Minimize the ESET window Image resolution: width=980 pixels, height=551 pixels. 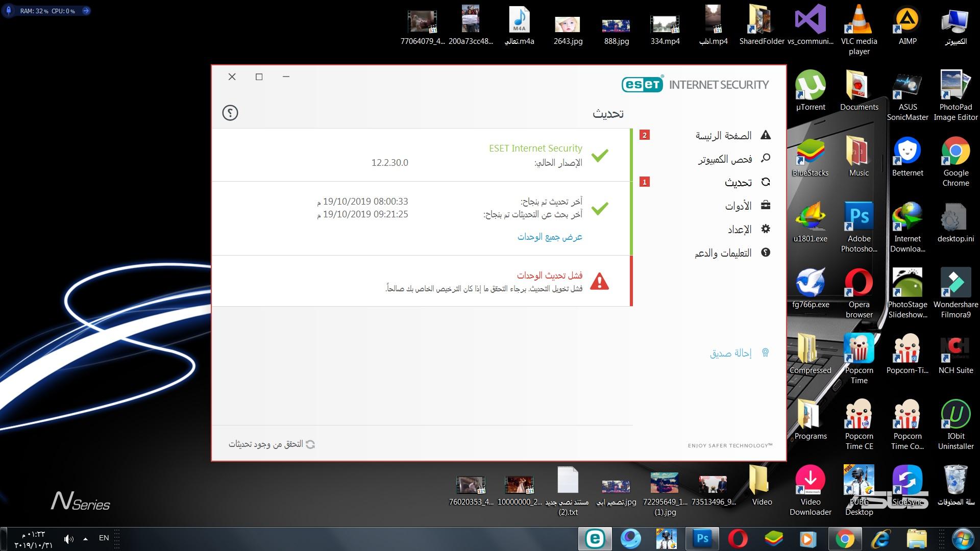coord(286,77)
